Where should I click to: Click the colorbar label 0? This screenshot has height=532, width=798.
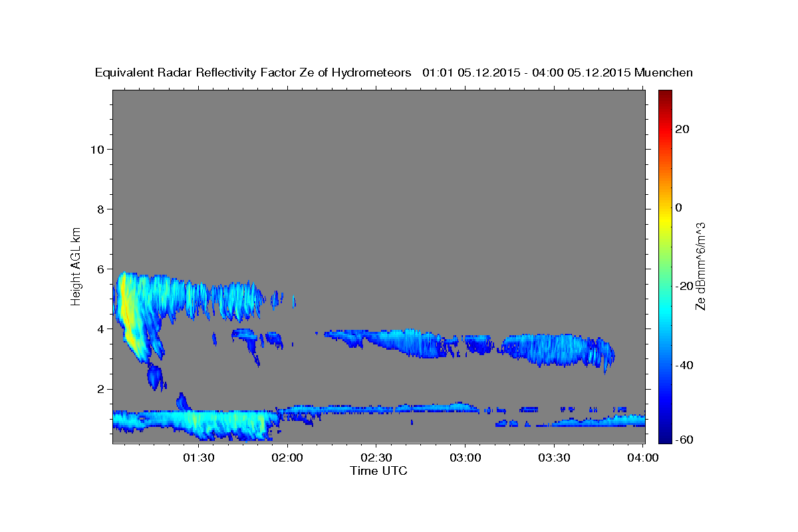click(x=678, y=207)
